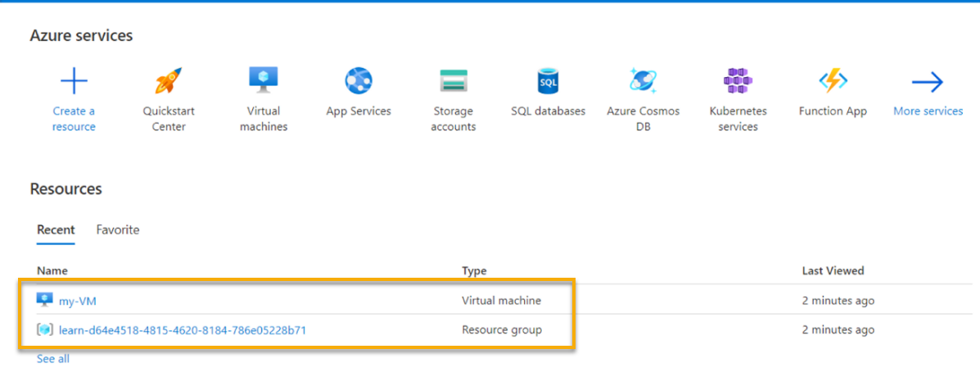
Task: Click the See all link
Action: [x=53, y=359]
